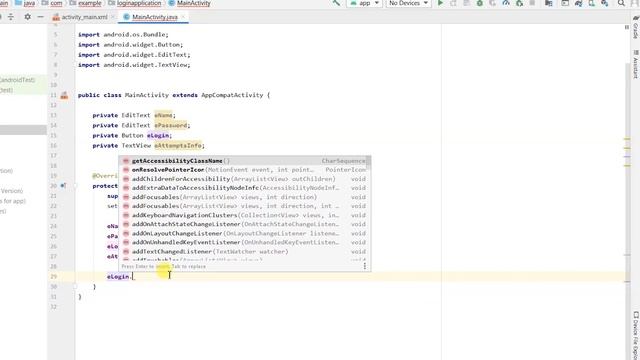
Task: Select addKeyboardNavigationClusters suggestion
Action: [x=244, y=215]
